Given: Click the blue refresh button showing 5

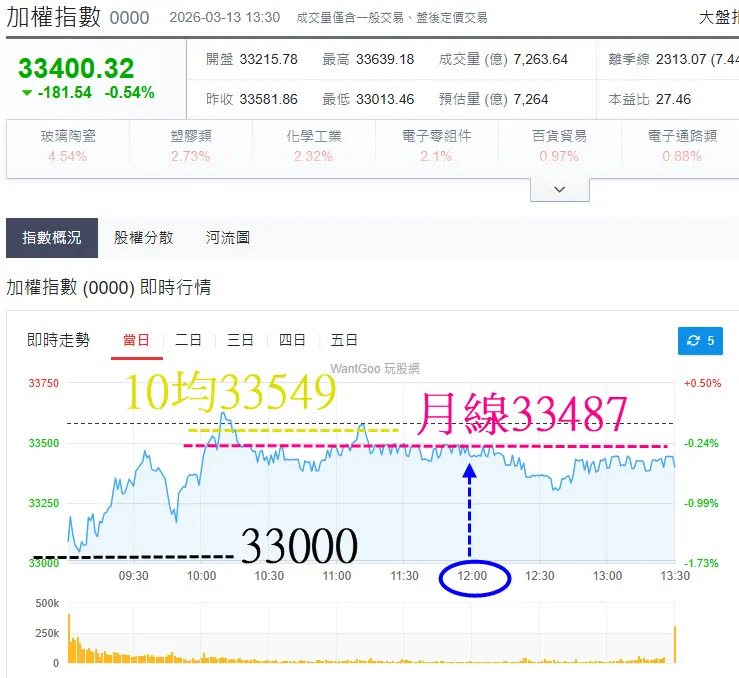Looking at the screenshot, I should point(700,341).
